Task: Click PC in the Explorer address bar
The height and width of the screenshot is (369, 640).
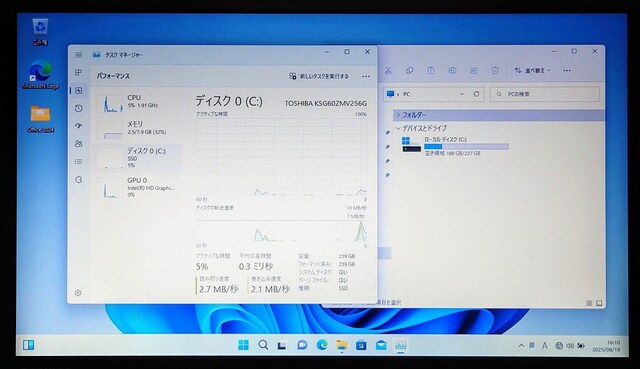Action: click(407, 94)
